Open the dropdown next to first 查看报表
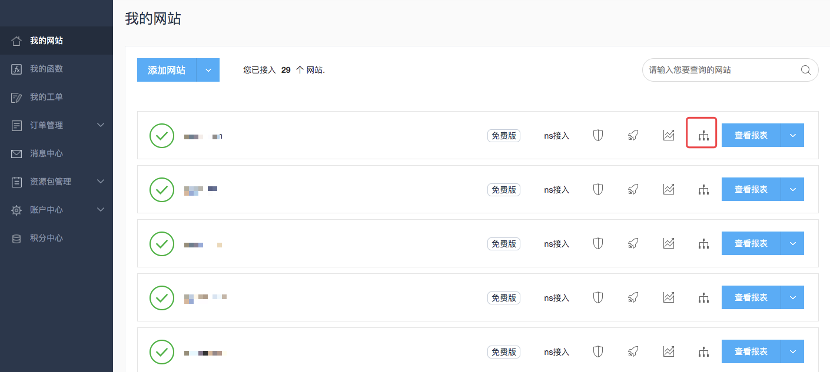 tap(792, 135)
